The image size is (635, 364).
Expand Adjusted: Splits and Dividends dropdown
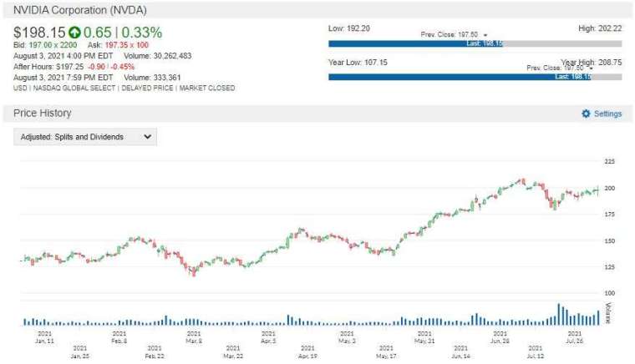[85, 137]
